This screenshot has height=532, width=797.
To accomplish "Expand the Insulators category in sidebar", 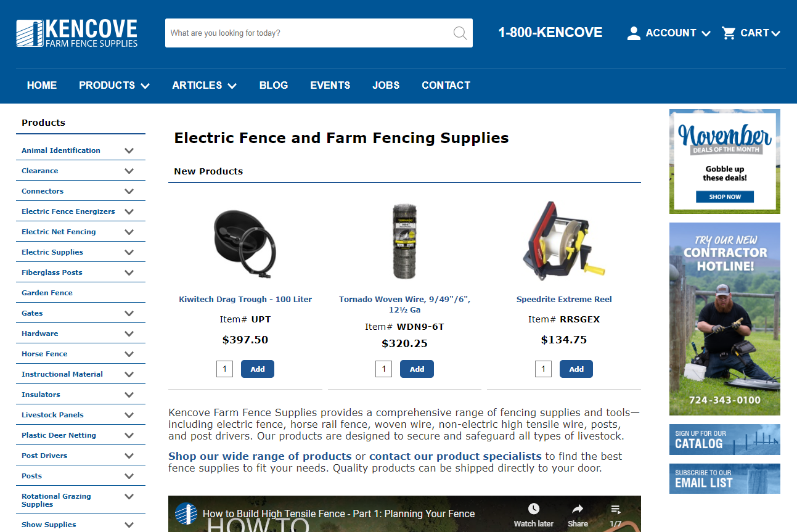I will click(x=129, y=395).
